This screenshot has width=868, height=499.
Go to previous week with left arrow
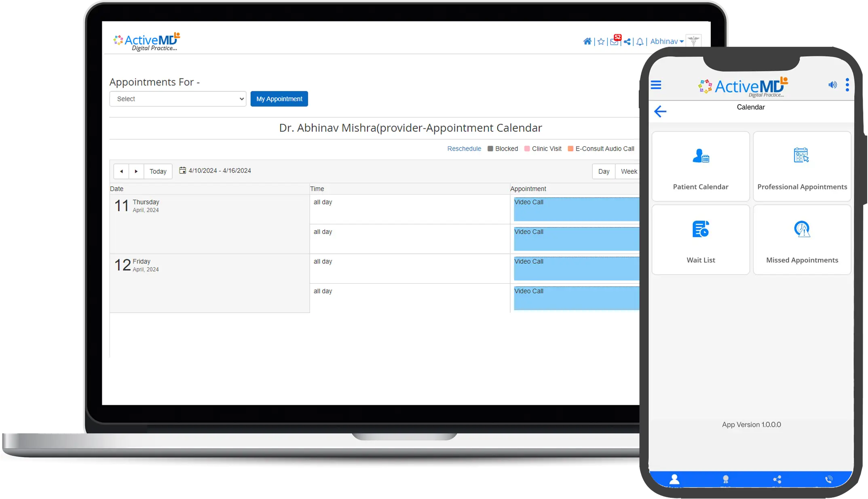(x=121, y=171)
